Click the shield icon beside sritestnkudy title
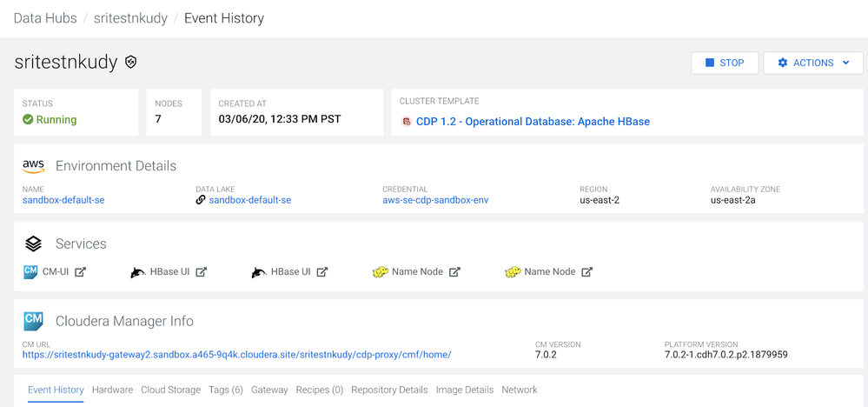 tap(131, 63)
